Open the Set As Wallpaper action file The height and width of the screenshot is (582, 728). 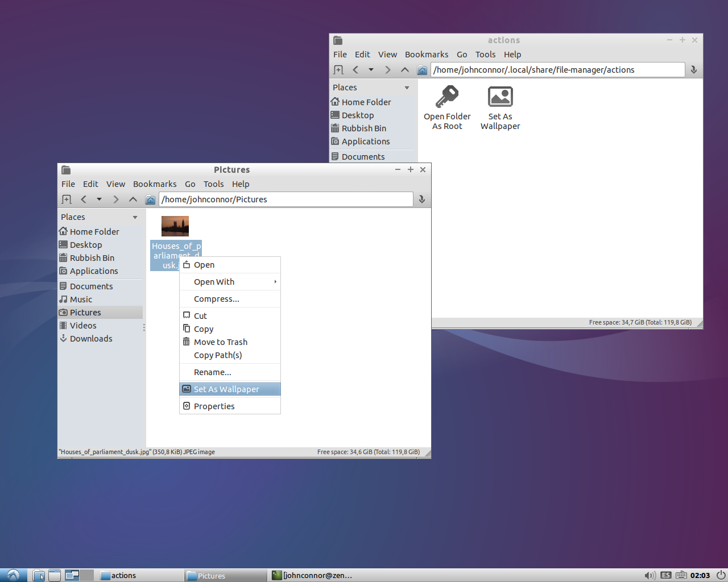500,97
